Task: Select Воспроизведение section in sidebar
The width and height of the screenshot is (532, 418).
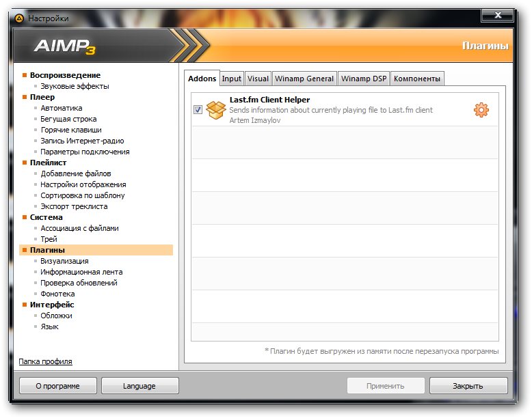Action: click(x=65, y=75)
